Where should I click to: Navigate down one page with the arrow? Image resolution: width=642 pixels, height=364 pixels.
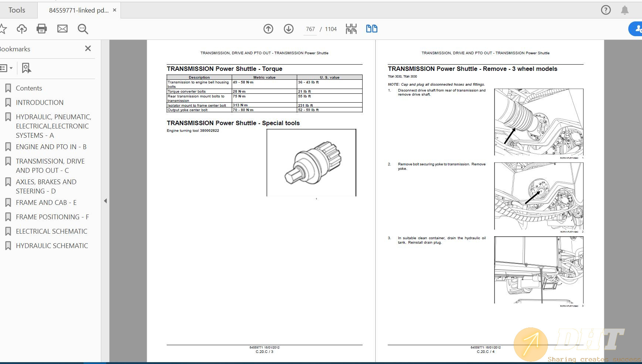[x=289, y=28]
